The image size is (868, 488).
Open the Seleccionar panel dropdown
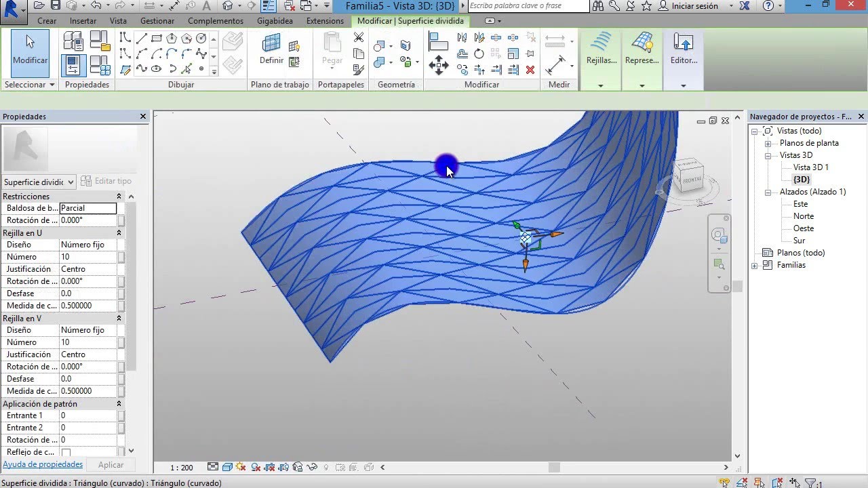click(29, 85)
